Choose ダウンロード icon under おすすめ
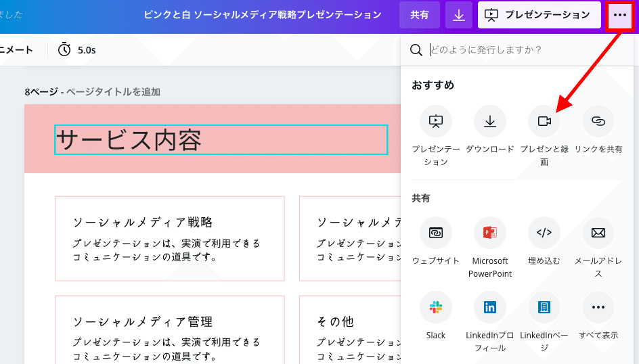The image size is (639, 364). [x=490, y=121]
